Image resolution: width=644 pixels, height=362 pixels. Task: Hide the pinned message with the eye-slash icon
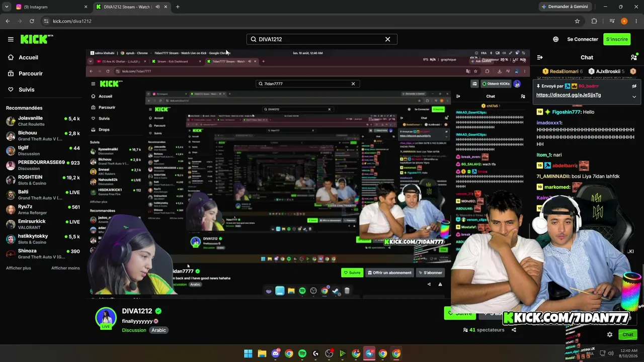[634, 86]
